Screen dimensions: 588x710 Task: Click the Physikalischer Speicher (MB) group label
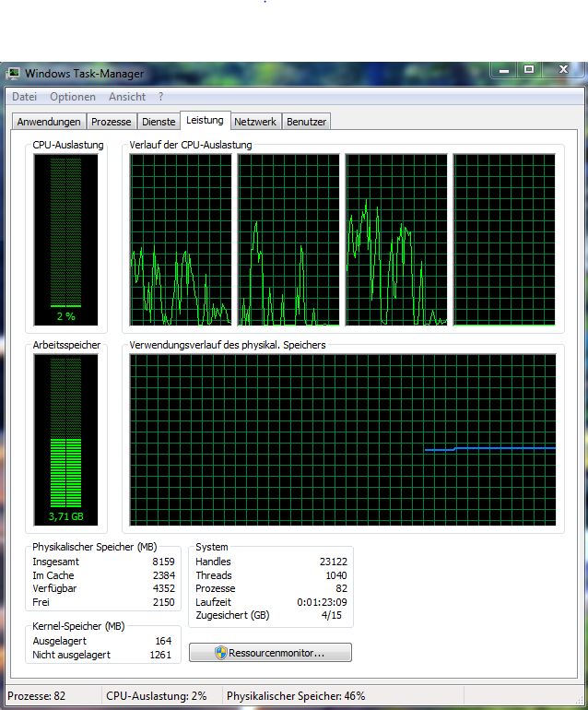click(x=95, y=547)
